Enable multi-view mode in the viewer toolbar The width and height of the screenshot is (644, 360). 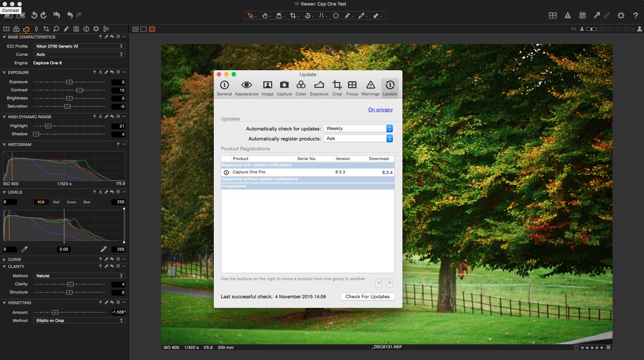tap(135, 28)
